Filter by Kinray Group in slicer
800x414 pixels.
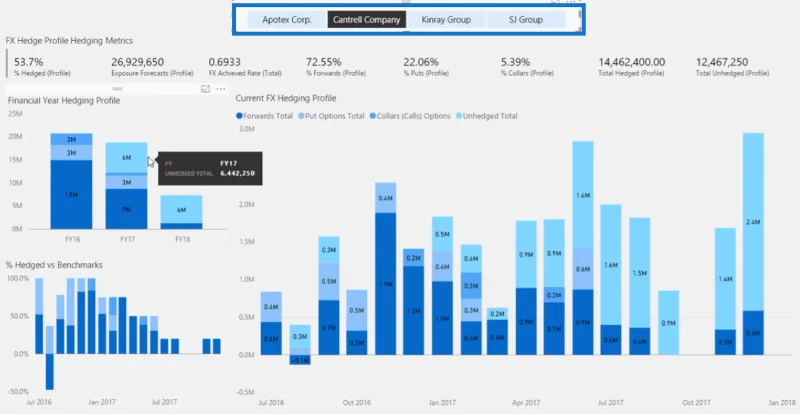pos(446,20)
